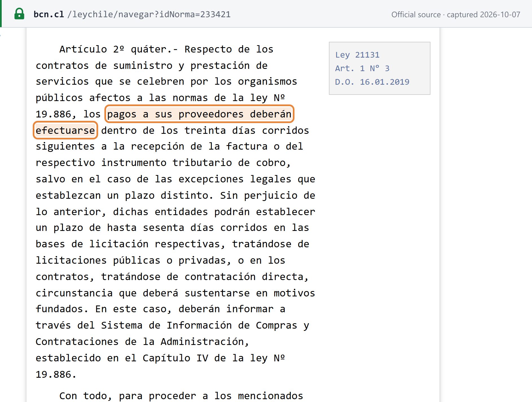Click the phrase 'licitaciones públicas o privadas'
Image resolution: width=532 pixels, height=402 pixels.
(x=131, y=261)
